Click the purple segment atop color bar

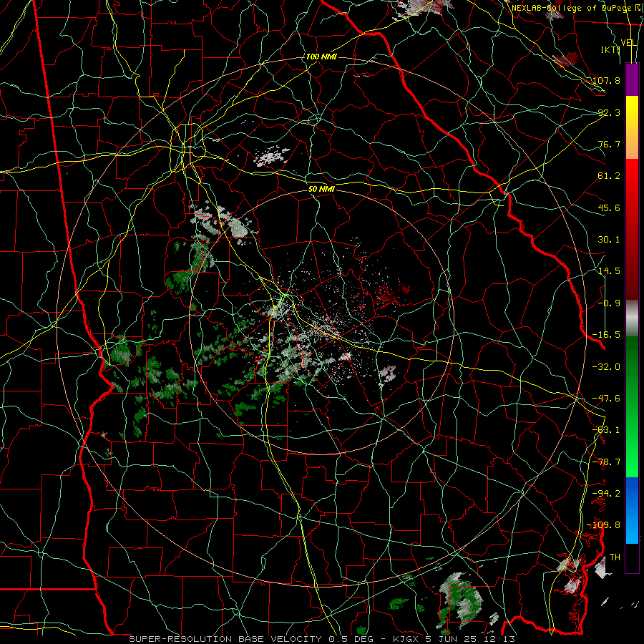click(632, 79)
